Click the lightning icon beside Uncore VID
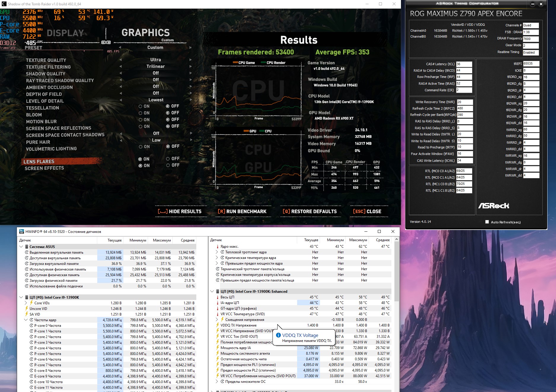The width and height of the screenshot is (556, 392). 26,308
